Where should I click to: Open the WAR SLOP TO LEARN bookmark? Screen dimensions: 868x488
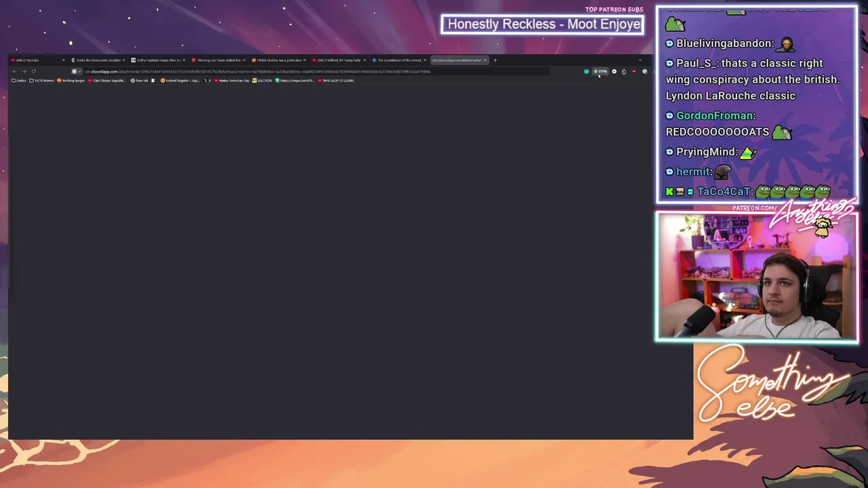tap(336, 81)
